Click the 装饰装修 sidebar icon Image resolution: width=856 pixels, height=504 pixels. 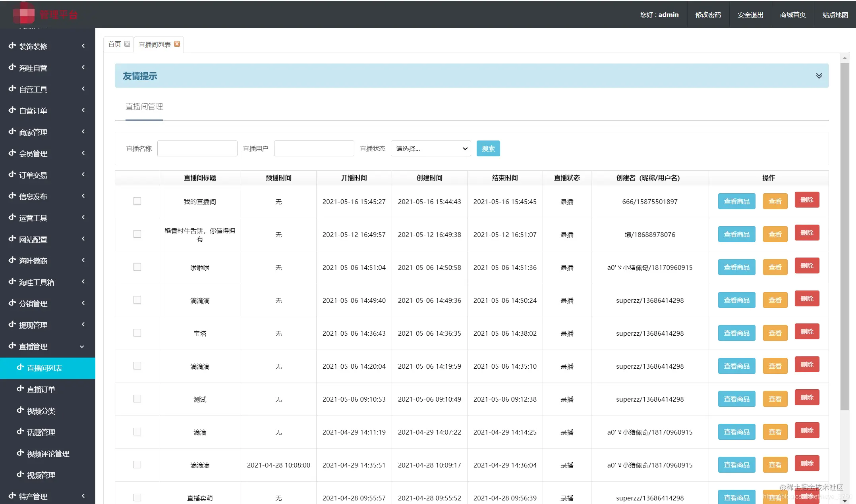coord(12,46)
